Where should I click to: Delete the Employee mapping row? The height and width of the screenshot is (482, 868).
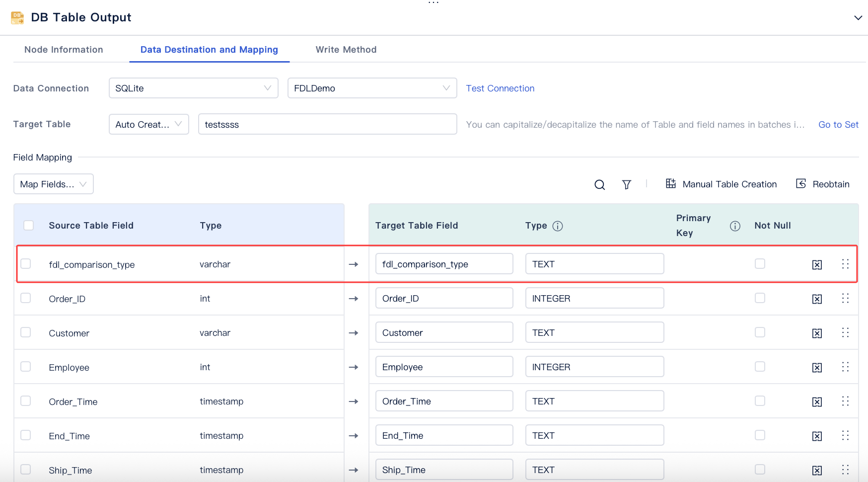(x=817, y=367)
